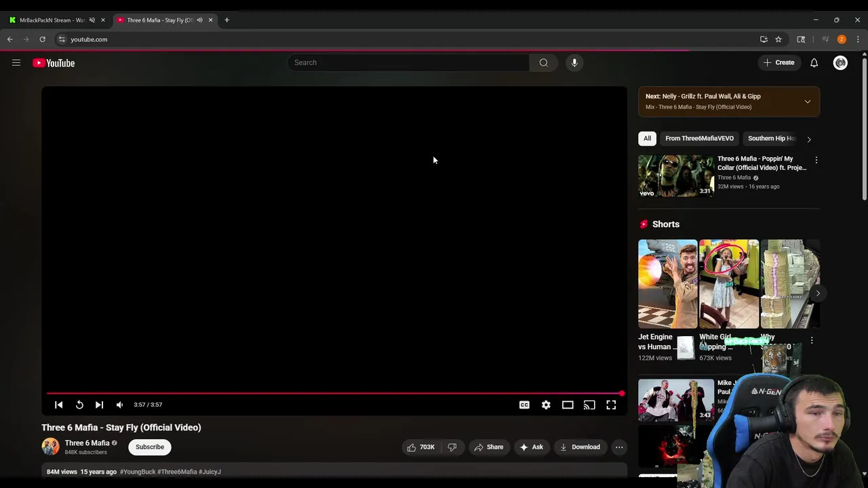This screenshot has width=868, height=488.
Task: Share the video
Action: pyautogui.click(x=488, y=447)
